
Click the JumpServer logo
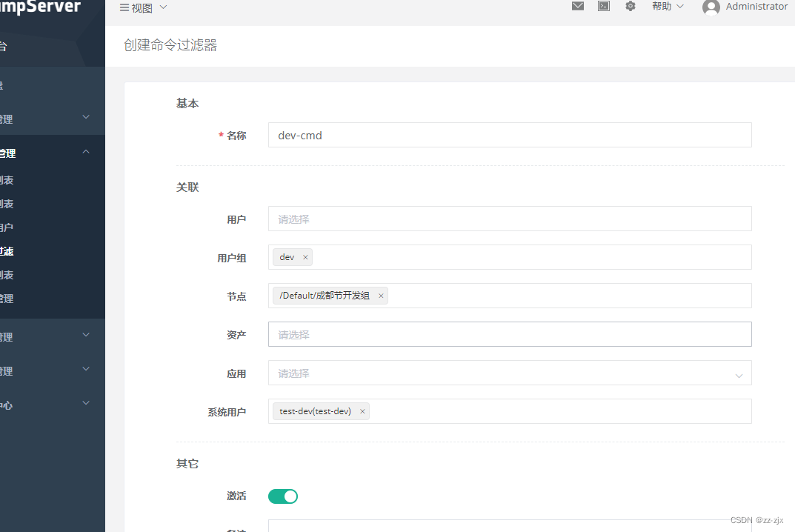pos(41,7)
